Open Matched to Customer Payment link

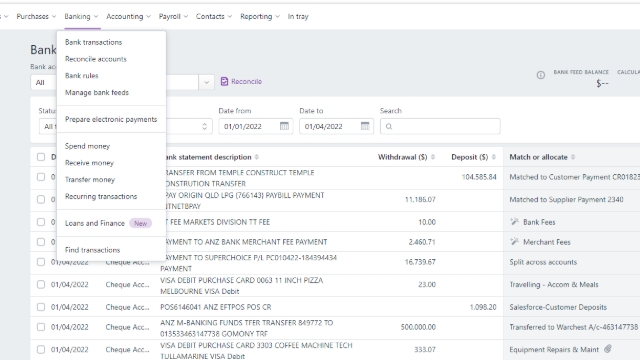click(574, 177)
